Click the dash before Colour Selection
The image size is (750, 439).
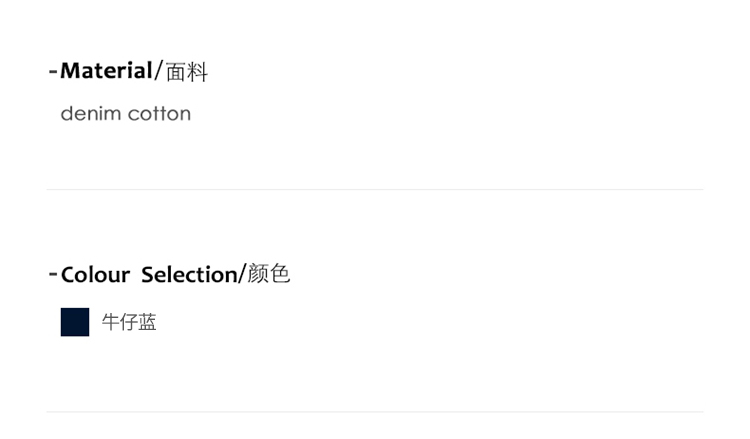(53, 274)
